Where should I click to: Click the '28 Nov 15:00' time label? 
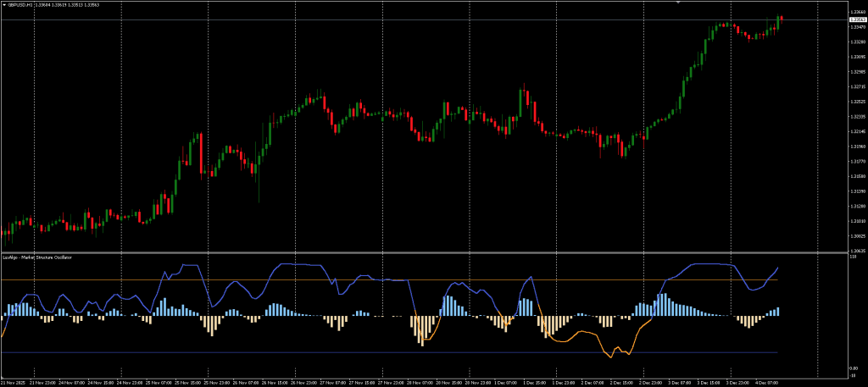[448, 382]
